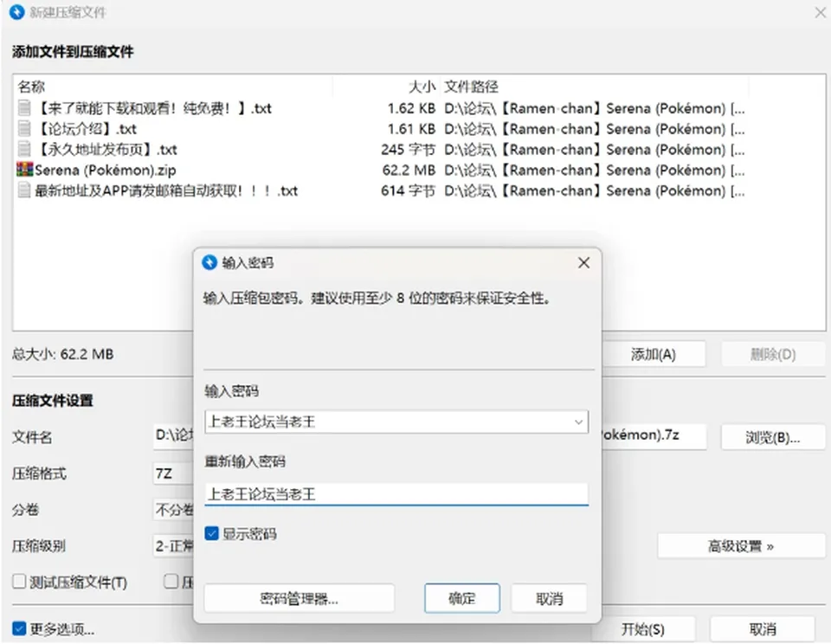Click 取消 at the bottom of 新建压缩文件 window
The width and height of the screenshot is (831, 644).
tap(763, 629)
